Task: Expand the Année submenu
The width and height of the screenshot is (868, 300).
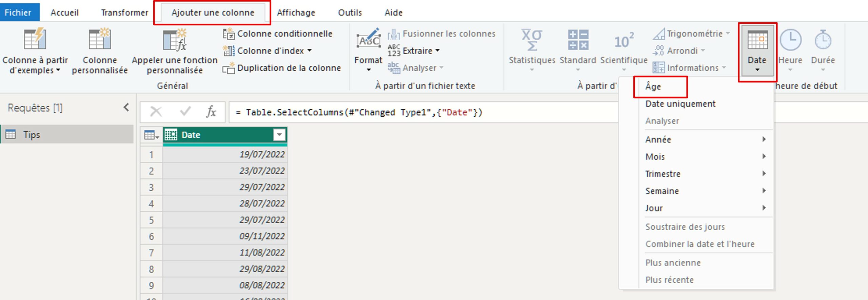Action: click(705, 140)
